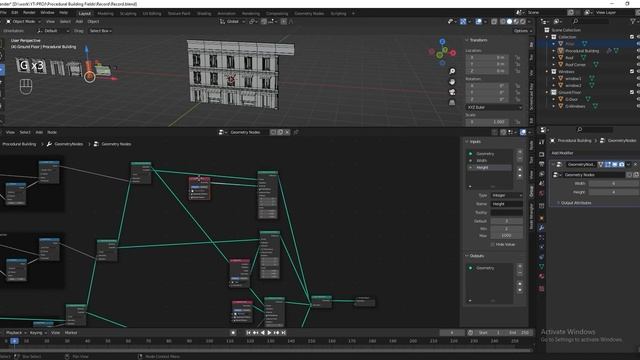Viewport: 640px width, 360px height.
Task: Click Procedural Building breadcrumb in node editor
Action: [x=19, y=144]
